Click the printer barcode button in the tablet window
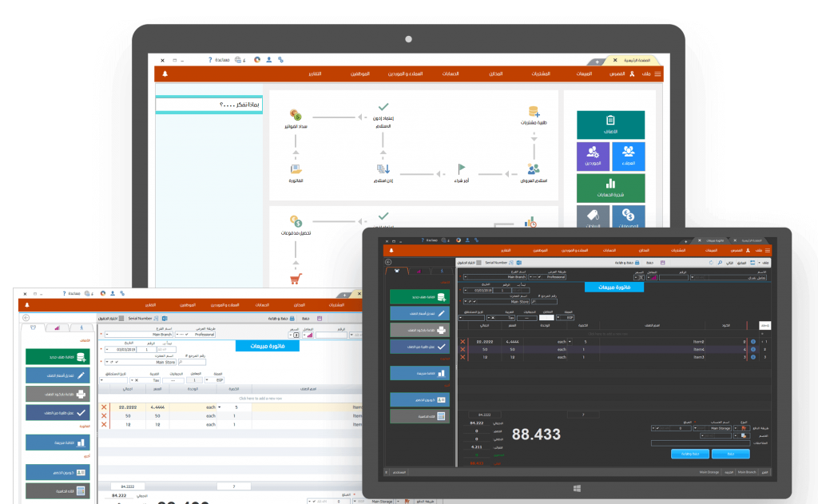Image resolution: width=818 pixels, height=504 pixels. (x=419, y=330)
